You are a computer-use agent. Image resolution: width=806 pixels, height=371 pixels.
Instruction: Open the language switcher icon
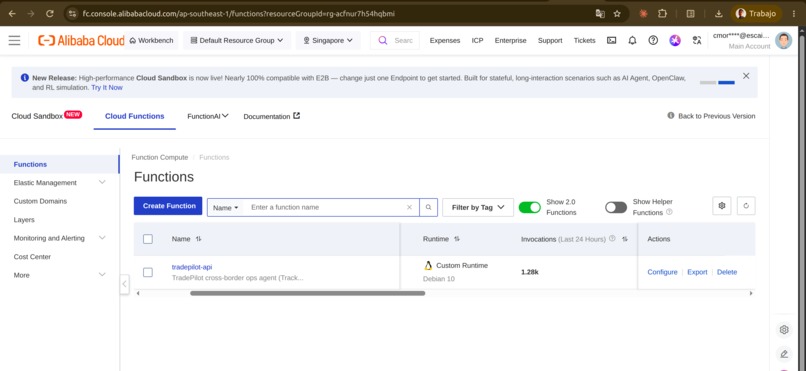697,41
